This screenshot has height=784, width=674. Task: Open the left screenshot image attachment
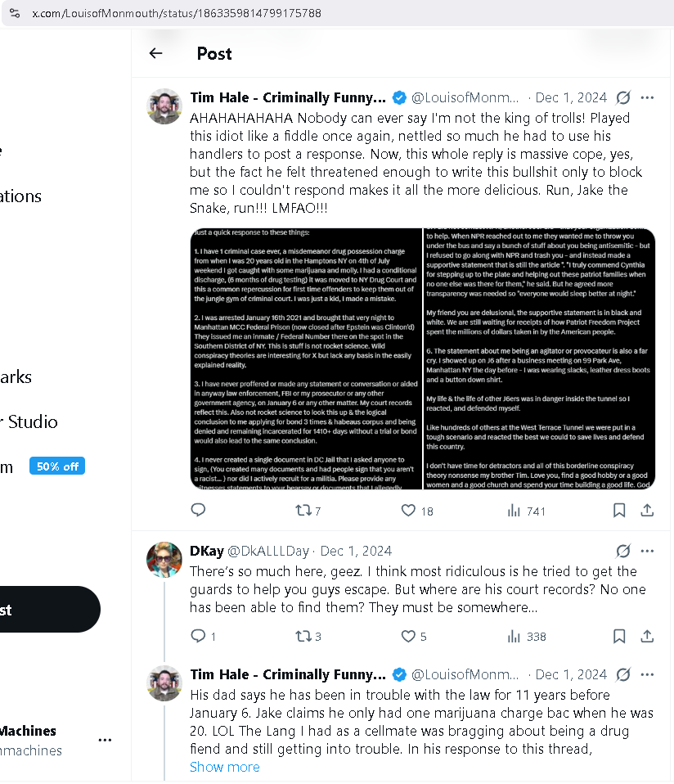click(306, 358)
